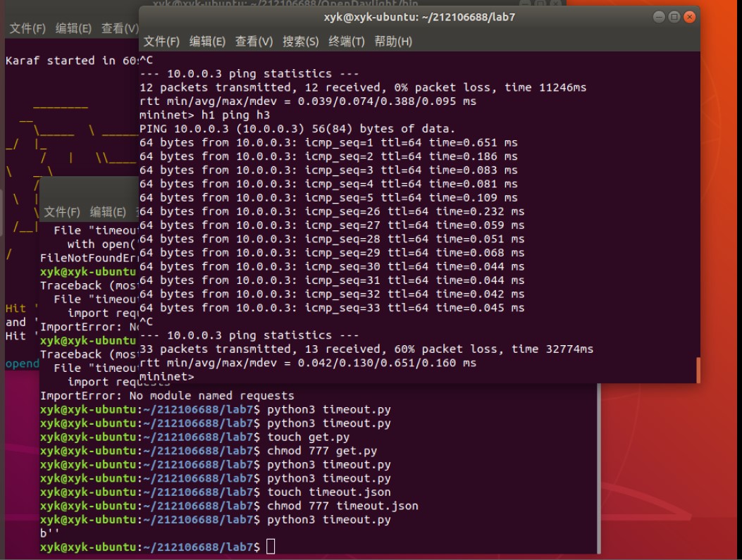Click the icmp_seq=3 time=0.083 ms line

point(328,170)
